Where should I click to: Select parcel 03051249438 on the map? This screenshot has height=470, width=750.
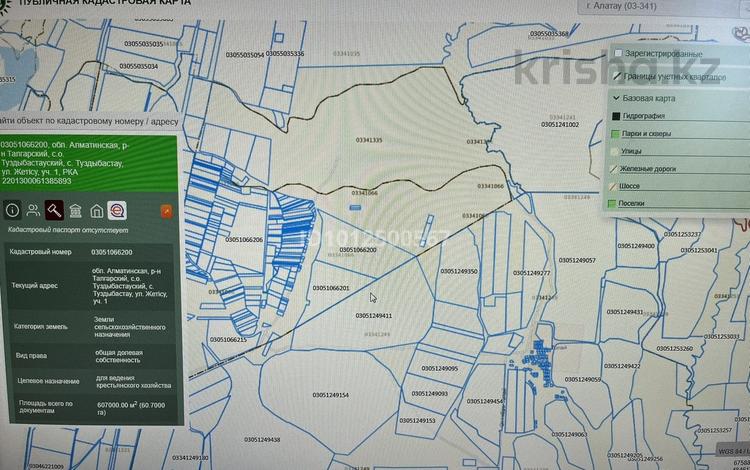pos(262,439)
